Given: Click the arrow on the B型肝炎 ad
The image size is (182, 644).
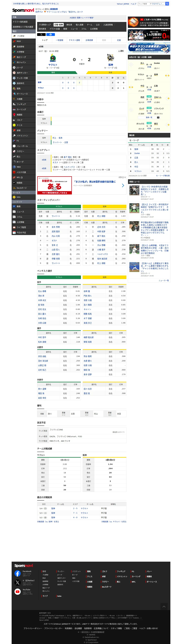Looking at the screenshot, I should tap(123, 186).
